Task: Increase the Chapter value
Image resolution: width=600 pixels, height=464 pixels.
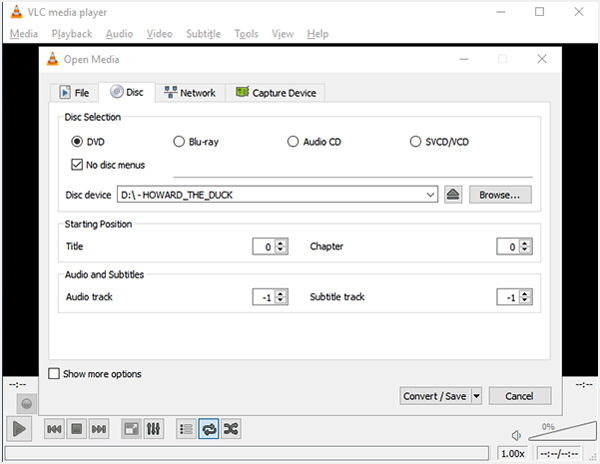Action: (525, 243)
